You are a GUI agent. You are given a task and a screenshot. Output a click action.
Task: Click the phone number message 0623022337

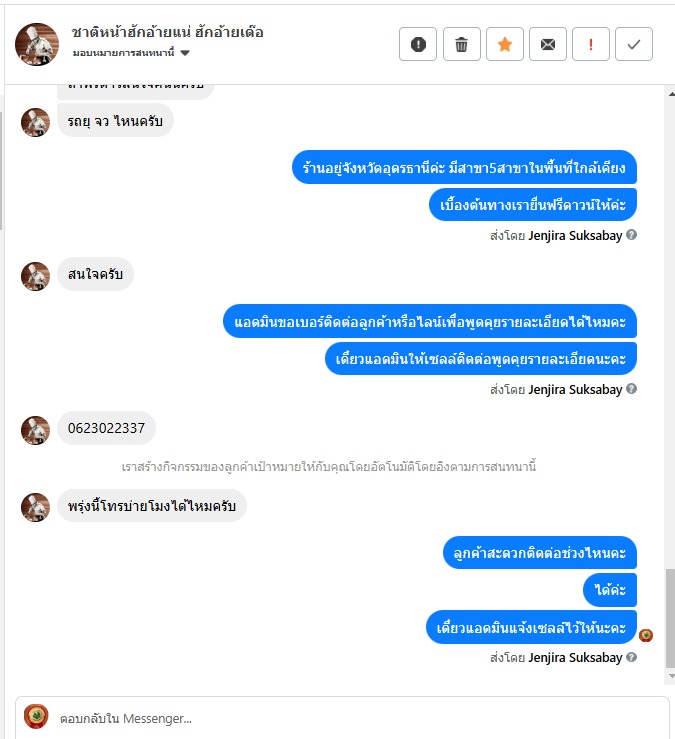click(x=106, y=428)
